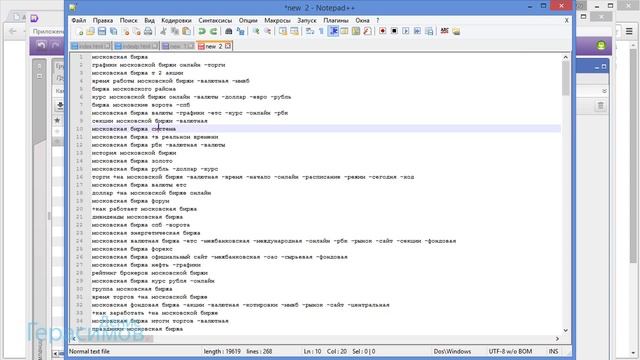Stop macro recording with the black square
Screen dimensions: 640x360
(x=394, y=31)
